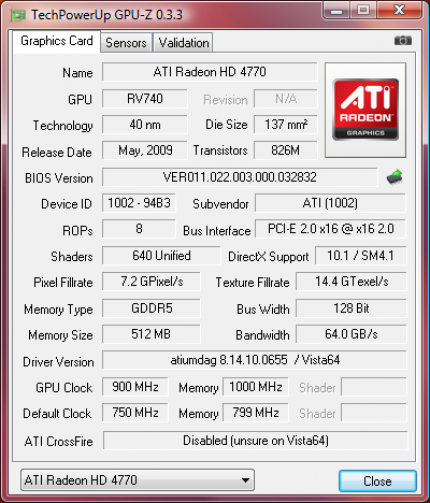Minimize the GPU-Z window

(x=336, y=10)
